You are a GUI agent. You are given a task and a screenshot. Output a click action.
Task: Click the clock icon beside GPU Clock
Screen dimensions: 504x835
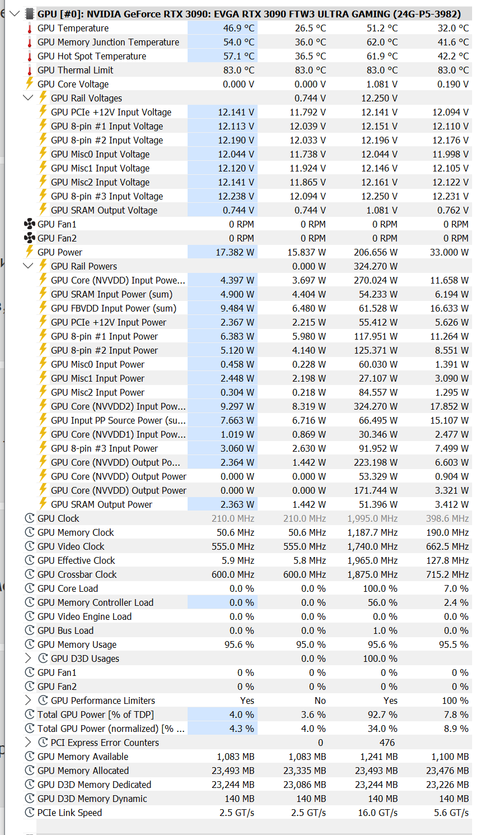point(30,518)
